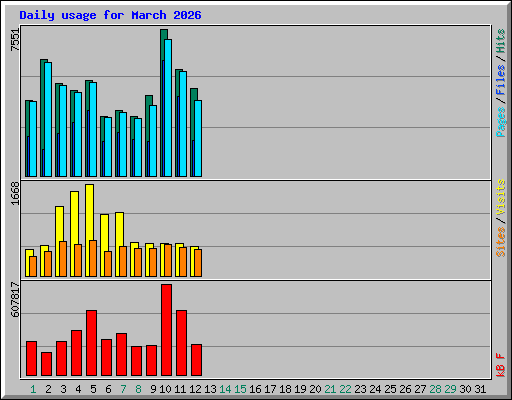Click day 4 on the date axis
Viewport: 512px width, 400px height.
point(78,389)
